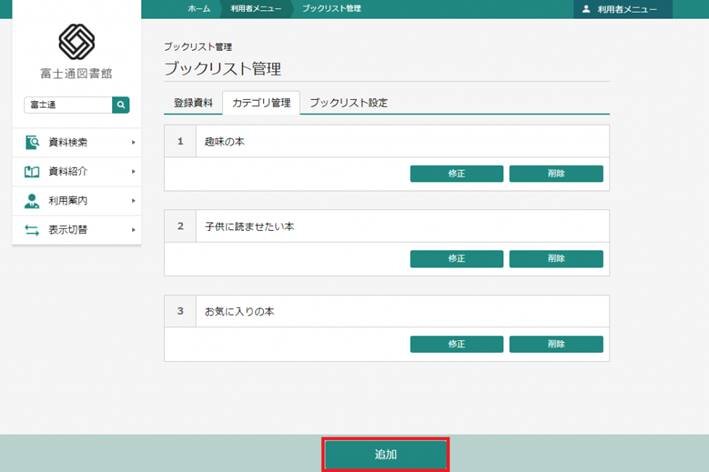Image resolution: width=709 pixels, height=472 pixels.
Task: Click the 表示切替 swap arrows icon
Action: pos(32,230)
